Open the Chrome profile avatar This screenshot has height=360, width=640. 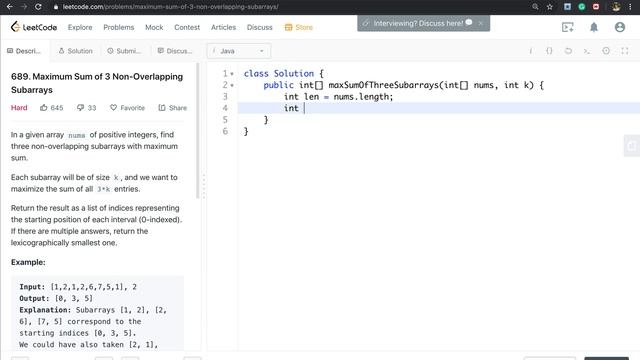click(616, 7)
